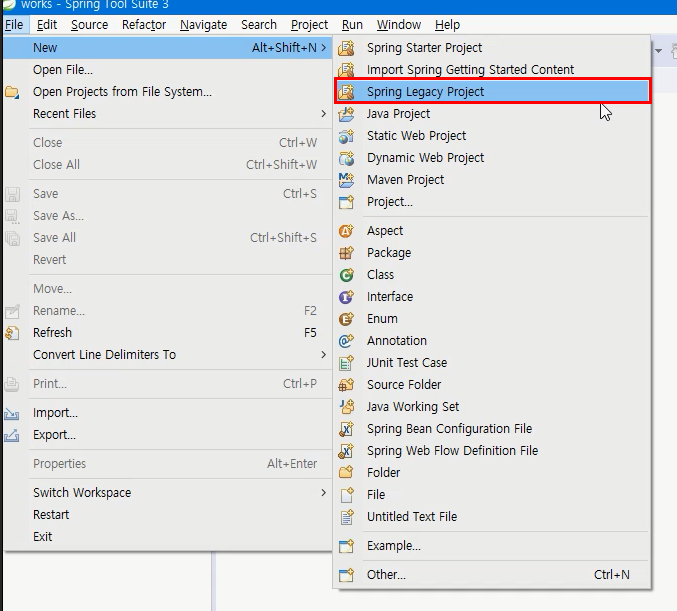
Task: Select Source Folder label
Action: pyautogui.click(x=404, y=385)
